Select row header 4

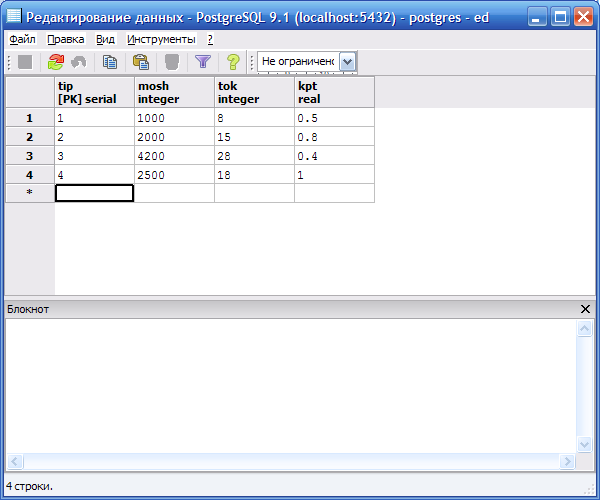point(30,174)
